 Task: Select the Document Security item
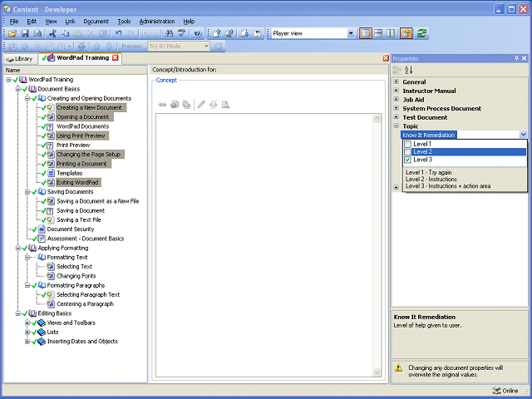(71, 229)
